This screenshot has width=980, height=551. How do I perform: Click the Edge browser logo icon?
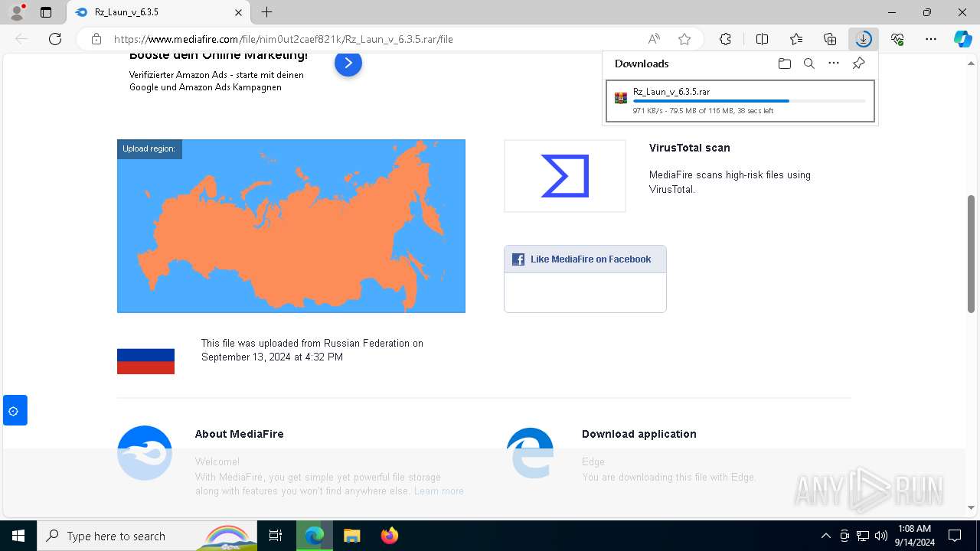(531, 453)
